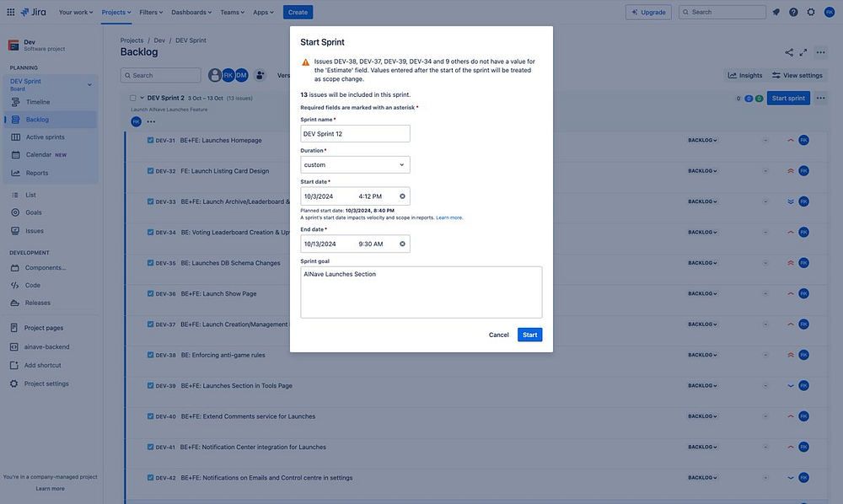Click the Jira logo
The height and width of the screenshot is (504, 843).
[x=34, y=12]
